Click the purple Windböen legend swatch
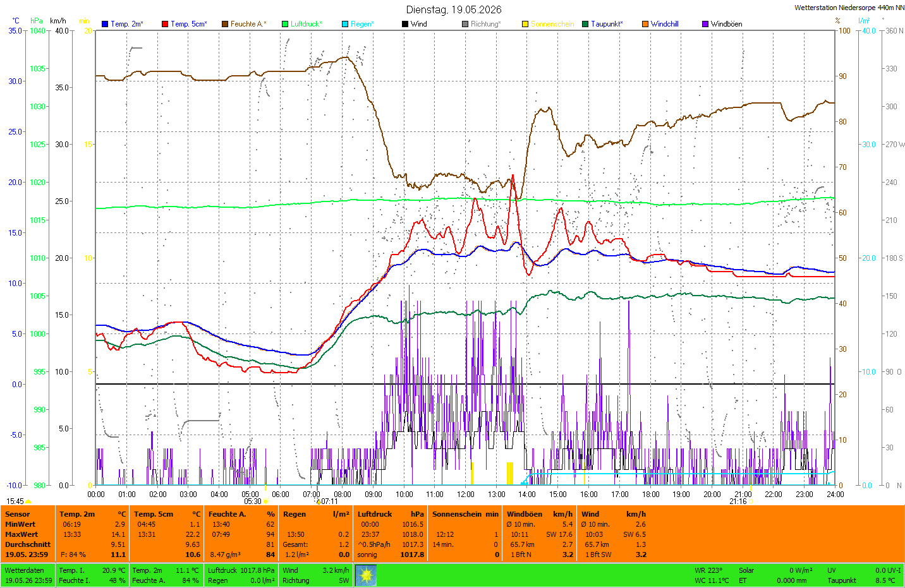 (x=705, y=24)
